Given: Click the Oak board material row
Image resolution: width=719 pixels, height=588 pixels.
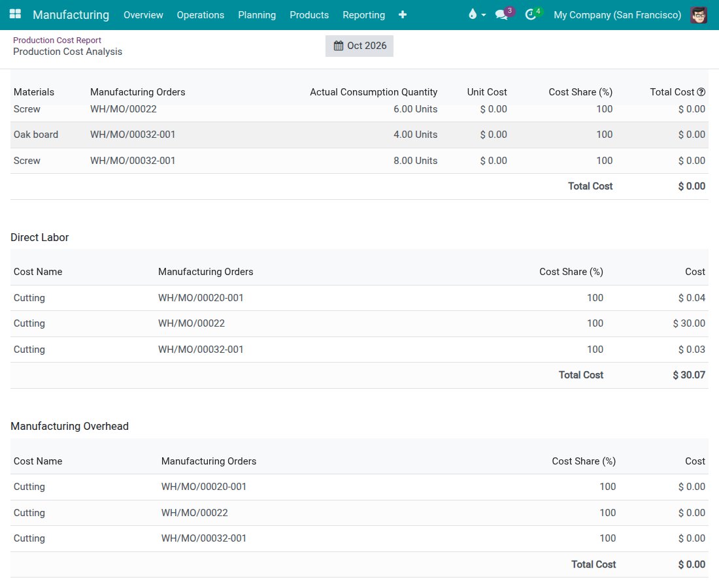Looking at the screenshot, I should [x=359, y=135].
